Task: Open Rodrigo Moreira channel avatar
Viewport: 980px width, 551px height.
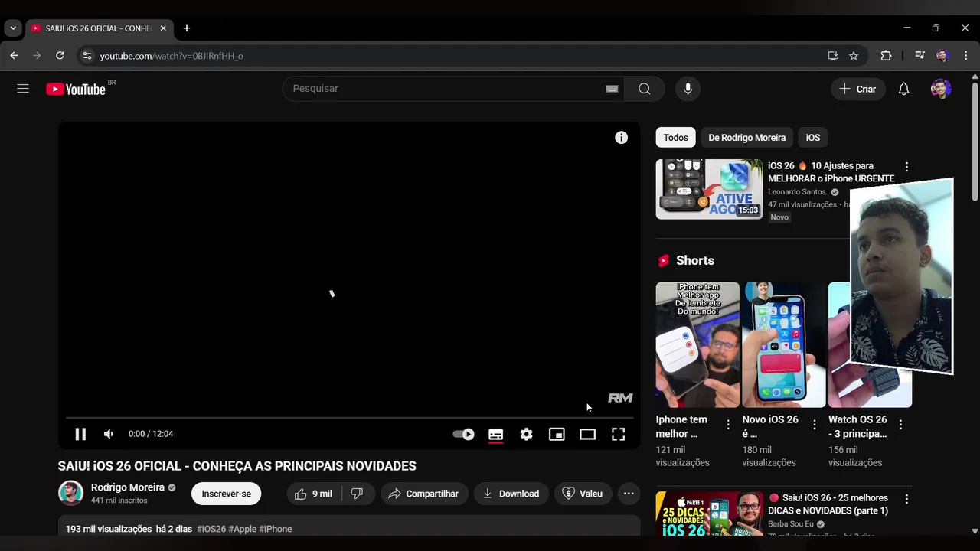Action: click(70, 493)
